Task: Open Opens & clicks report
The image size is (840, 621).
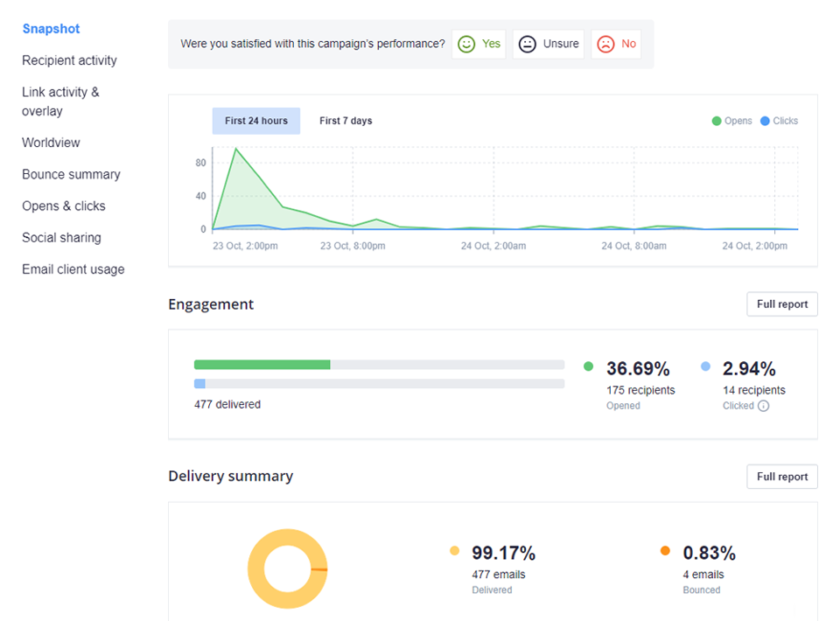Action: coord(64,206)
